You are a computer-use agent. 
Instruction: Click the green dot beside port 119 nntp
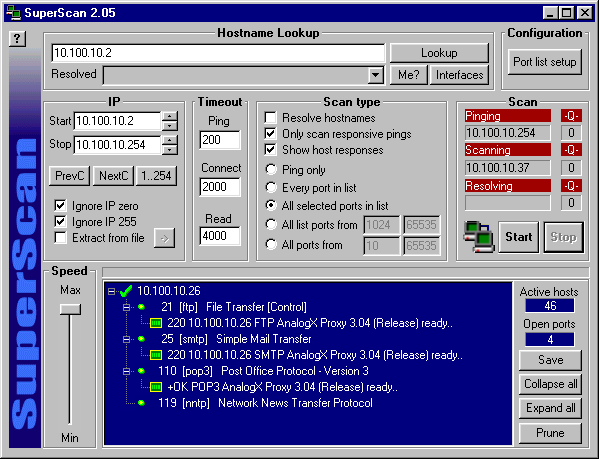click(141, 403)
